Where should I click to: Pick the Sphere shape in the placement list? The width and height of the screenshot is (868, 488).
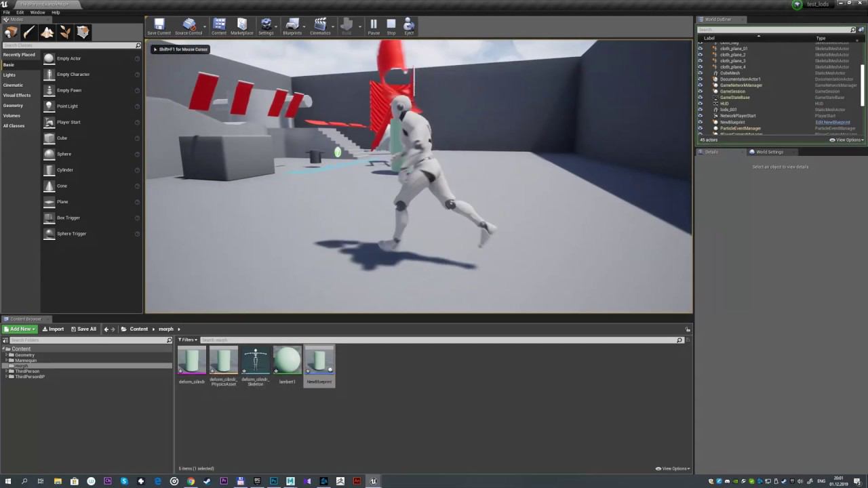coord(92,154)
